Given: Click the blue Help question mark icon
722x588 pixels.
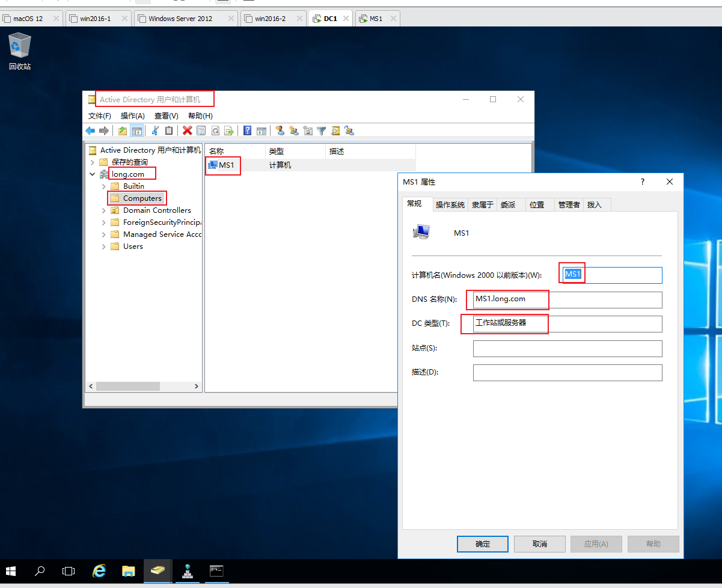Looking at the screenshot, I should pyautogui.click(x=247, y=130).
